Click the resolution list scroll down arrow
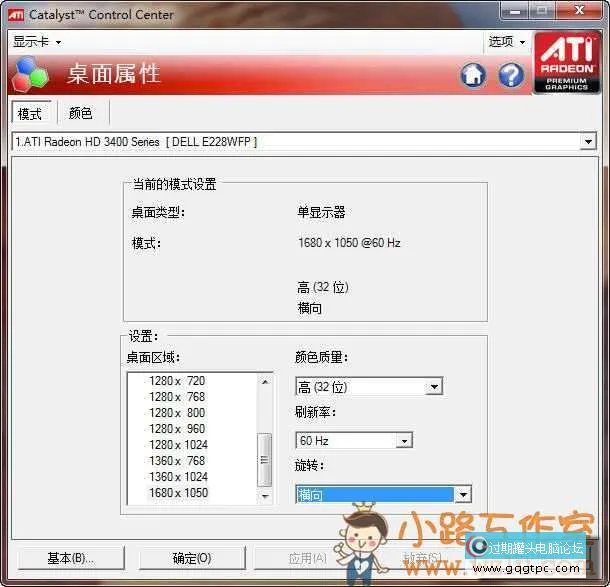Viewport: 610px width, 587px height. click(265, 495)
